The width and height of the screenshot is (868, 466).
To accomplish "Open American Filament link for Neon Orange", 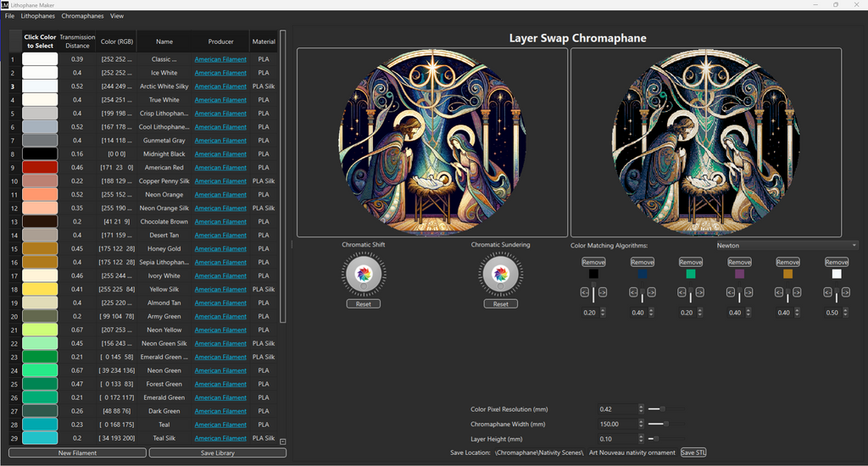I will [220, 195].
